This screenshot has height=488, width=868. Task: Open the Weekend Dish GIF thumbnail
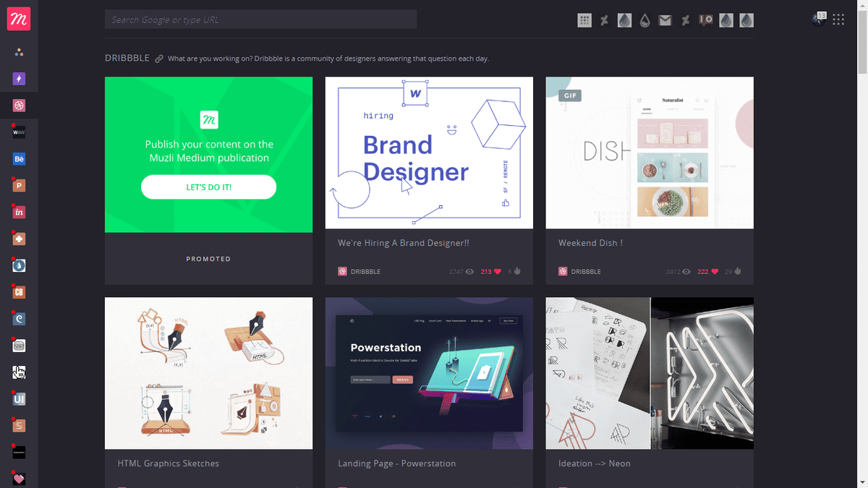[650, 153]
